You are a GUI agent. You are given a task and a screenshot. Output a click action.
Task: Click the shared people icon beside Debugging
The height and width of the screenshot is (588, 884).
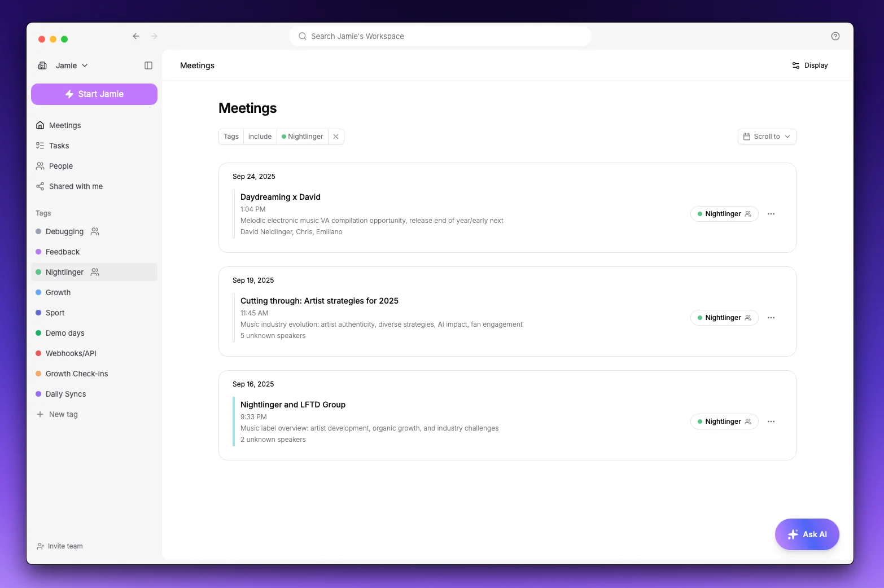tap(95, 231)
